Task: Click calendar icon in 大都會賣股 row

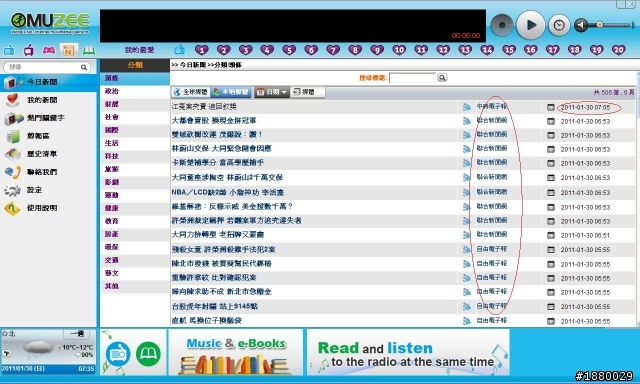Action: click(x=551, y=121)
